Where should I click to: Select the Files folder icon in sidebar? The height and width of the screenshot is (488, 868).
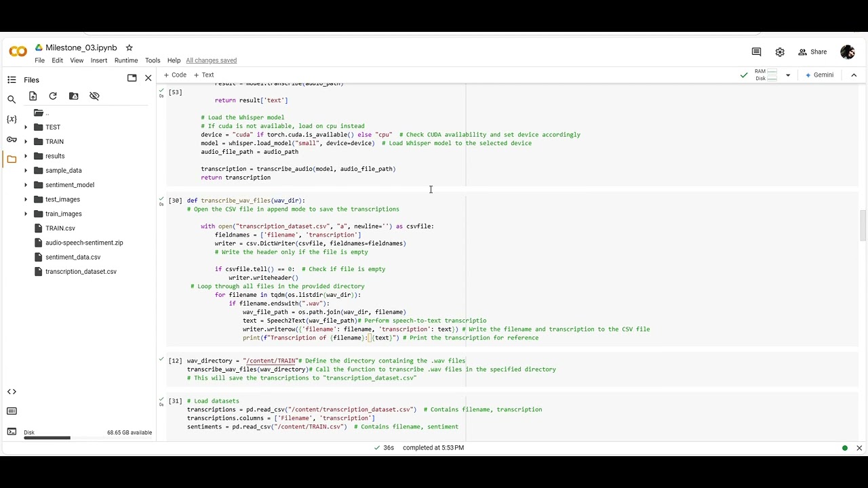[x=12, y=159]
